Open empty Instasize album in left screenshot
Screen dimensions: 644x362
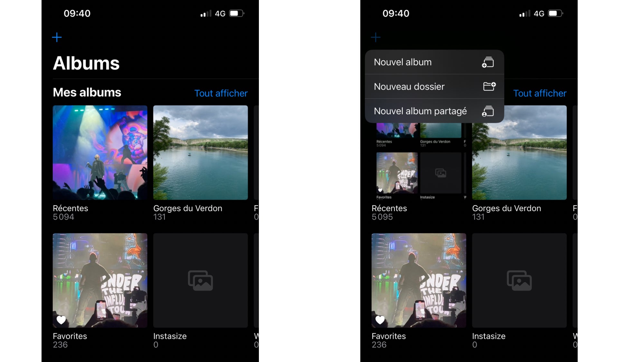(200, 280)
